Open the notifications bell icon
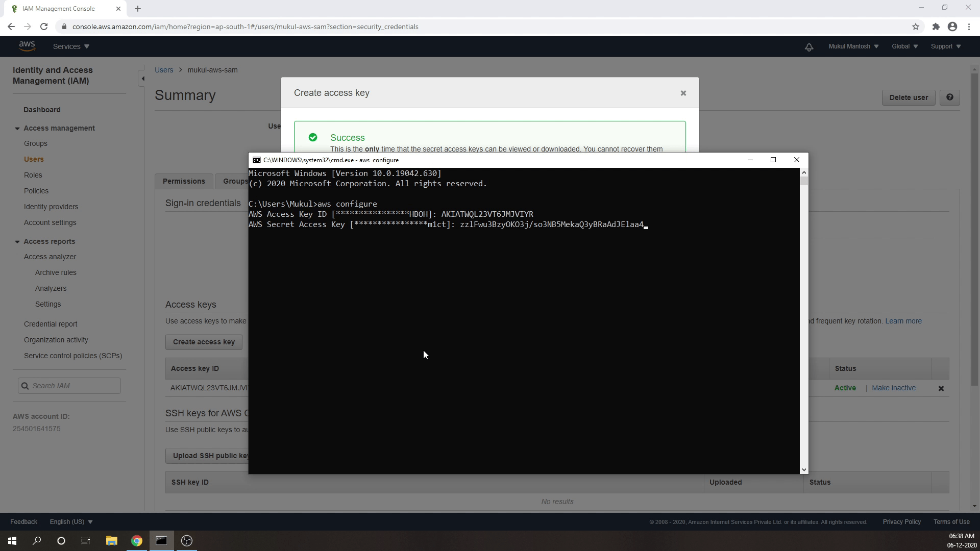The height and width of the screenshot is (551, 980). [x=809, y=47]
